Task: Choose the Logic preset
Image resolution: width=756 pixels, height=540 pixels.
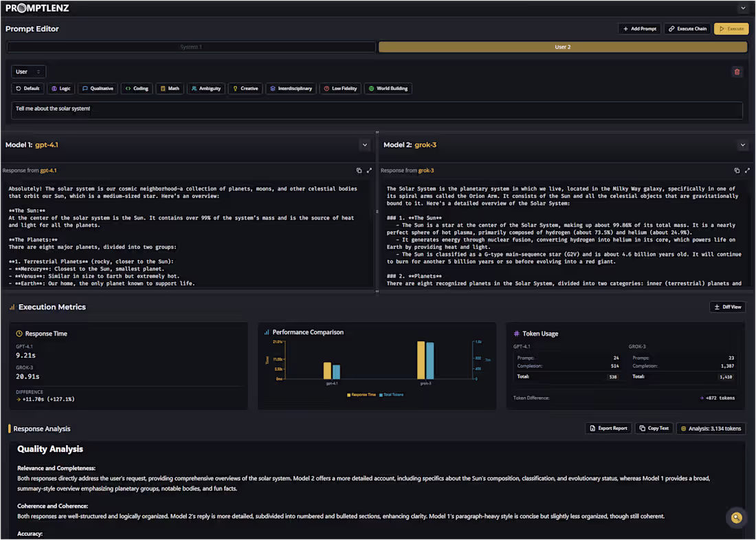Action: click(x=61, y=89)
